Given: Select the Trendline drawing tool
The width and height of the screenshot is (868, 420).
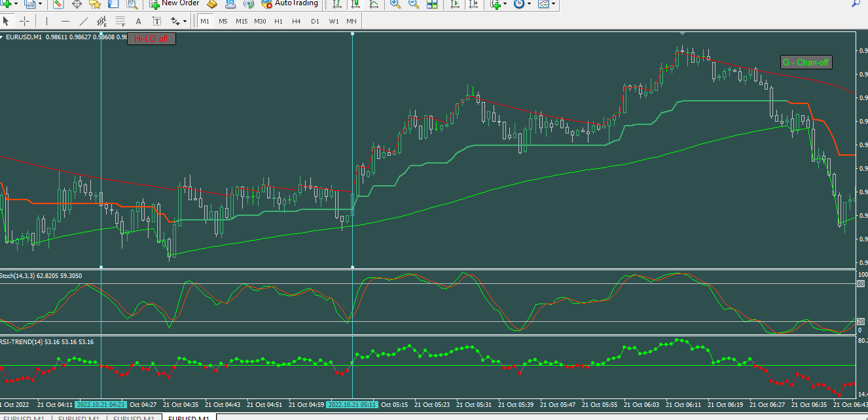Looking at the screenshot, I should pos(84,21).
